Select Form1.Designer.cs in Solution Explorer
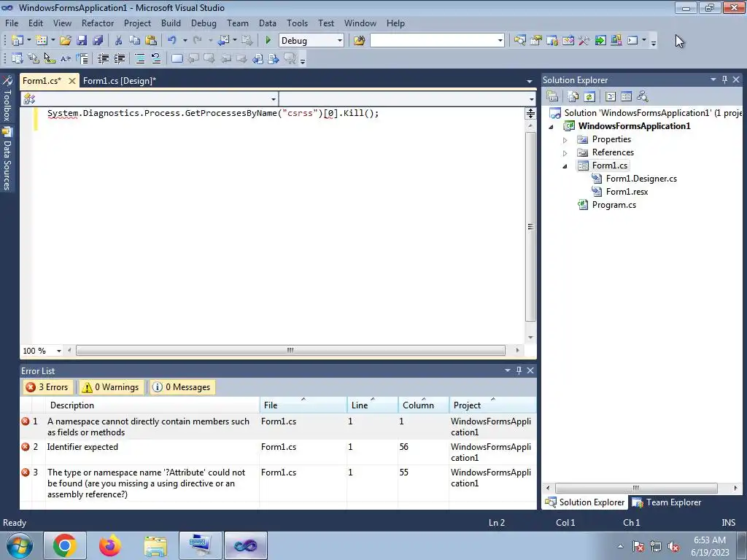This screenshot has width=747, height=560. click(641, 179)
